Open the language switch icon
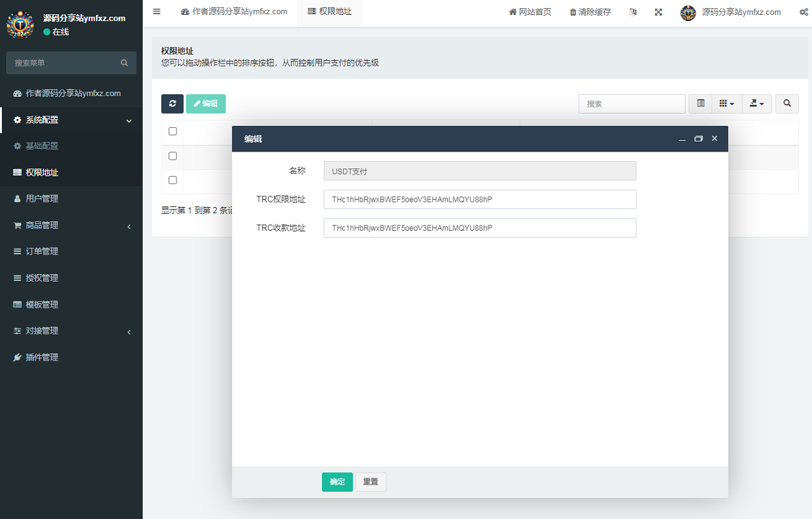This screenshot has height=519, width=812. click(633, 12)
